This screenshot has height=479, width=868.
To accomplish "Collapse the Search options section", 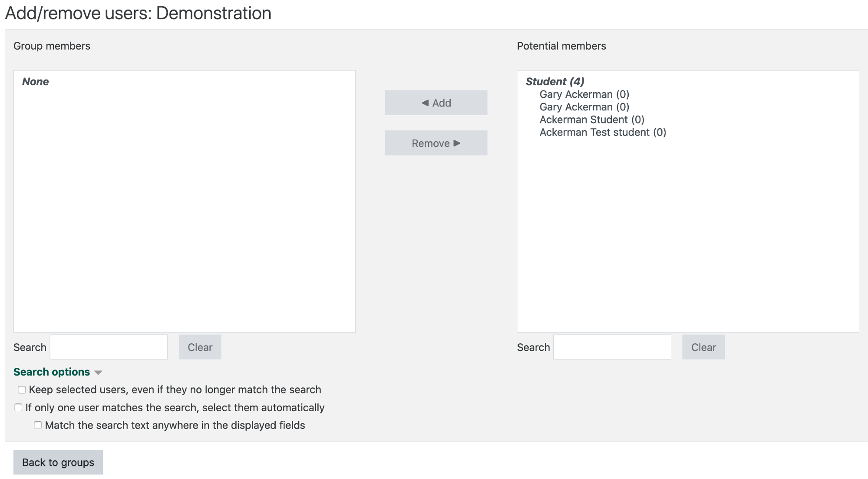I will click(x=51, y=372).
